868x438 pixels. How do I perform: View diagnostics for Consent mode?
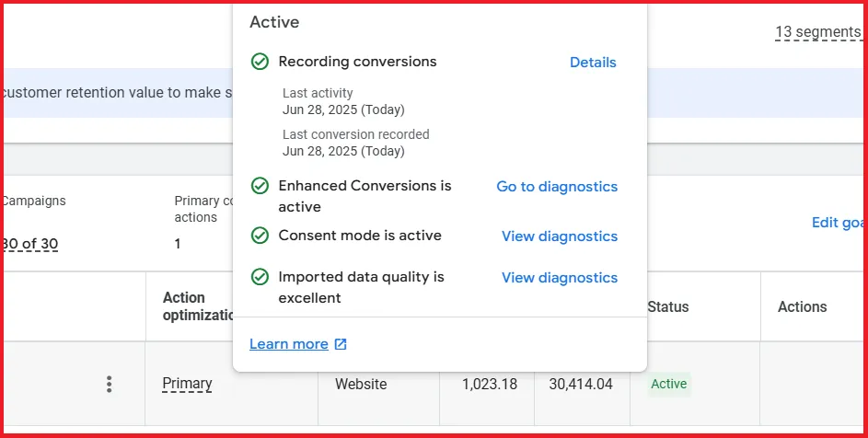click(x=559, y=236)
